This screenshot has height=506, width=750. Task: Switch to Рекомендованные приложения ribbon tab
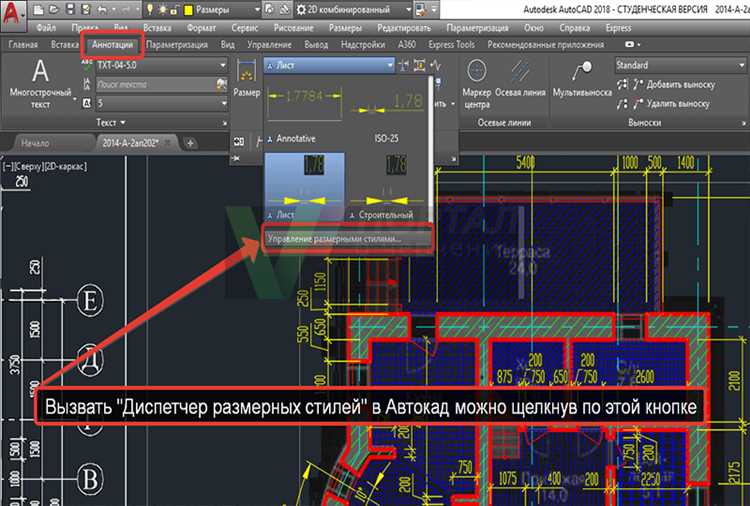(546, 44)
